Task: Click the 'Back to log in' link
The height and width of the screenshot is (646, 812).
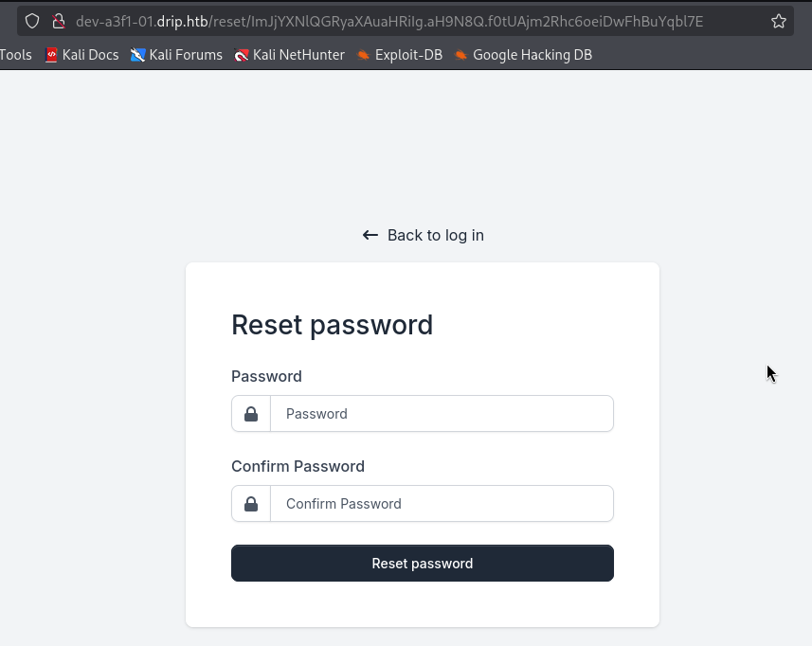Action: [x=435, y=235]
